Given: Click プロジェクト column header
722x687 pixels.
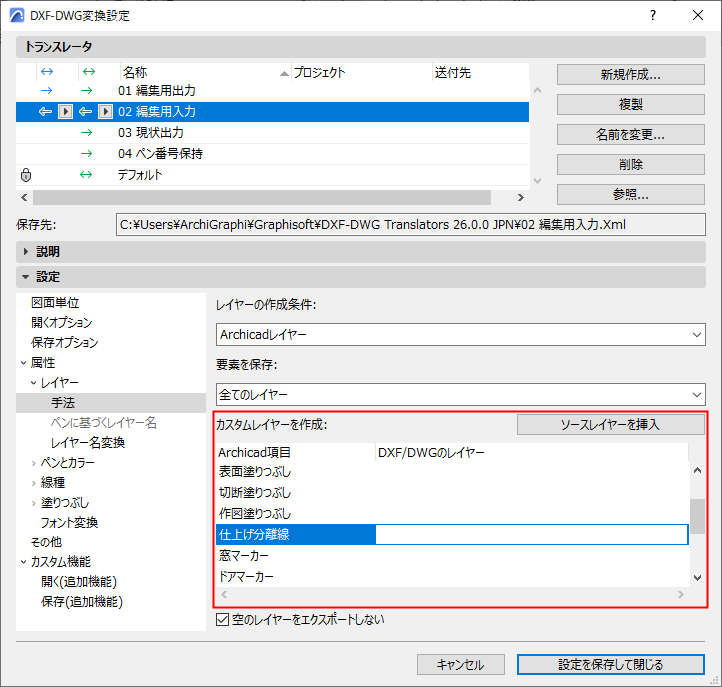Looking at the screenshot, I should [362, 72].
